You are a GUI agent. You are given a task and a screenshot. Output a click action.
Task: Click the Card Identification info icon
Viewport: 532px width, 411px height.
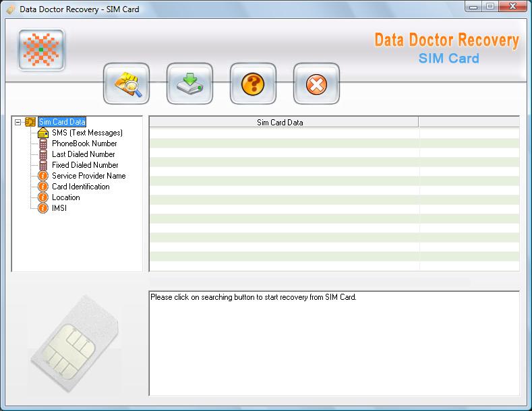point(43,187)
